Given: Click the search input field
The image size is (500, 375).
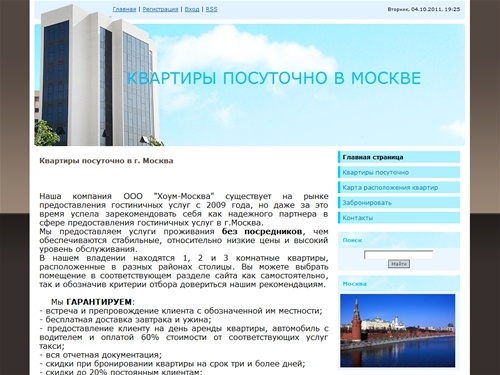Looking at the screenshot, I should coord(399,255).
